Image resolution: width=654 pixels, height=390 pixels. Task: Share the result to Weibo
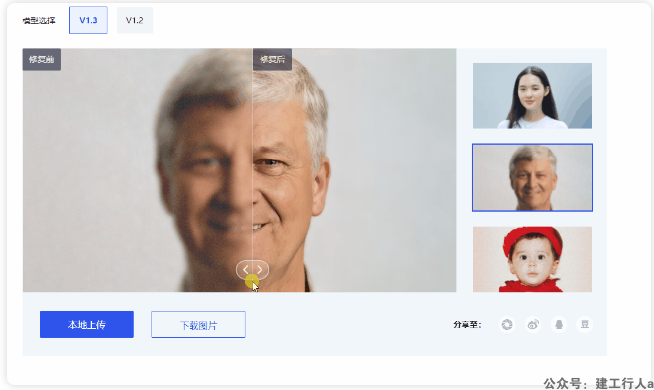(533, 324)
